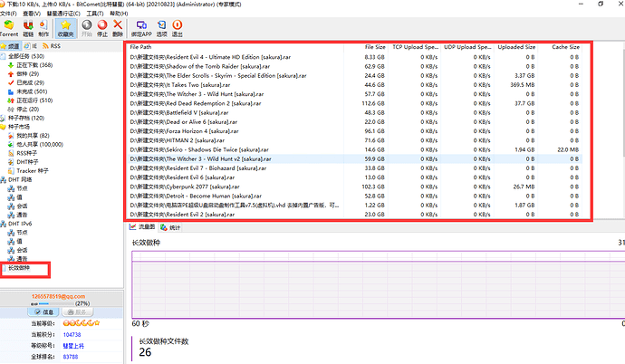Switch to the 统计 statistics tab

(170, 227)
